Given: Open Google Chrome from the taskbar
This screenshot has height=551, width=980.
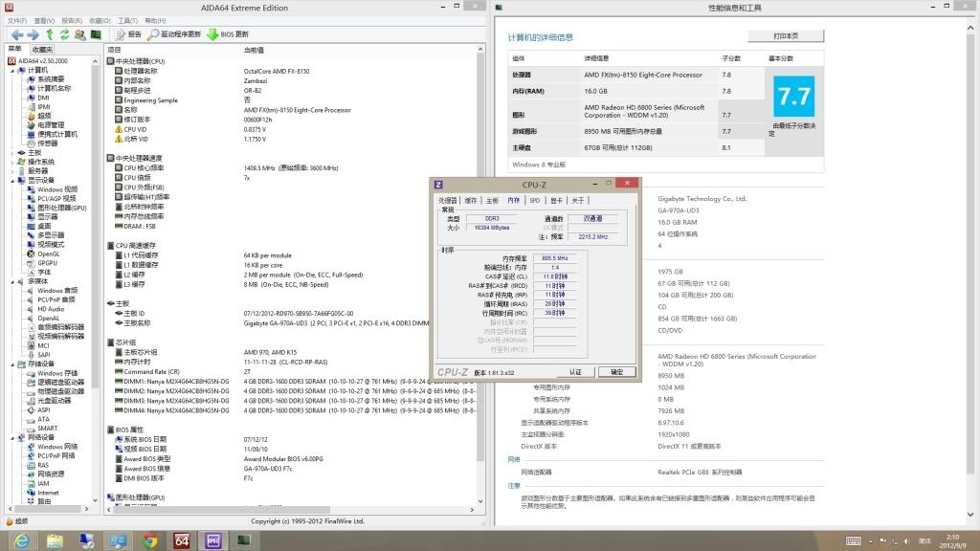Looking at the screenshot, I should coord(150,540).
